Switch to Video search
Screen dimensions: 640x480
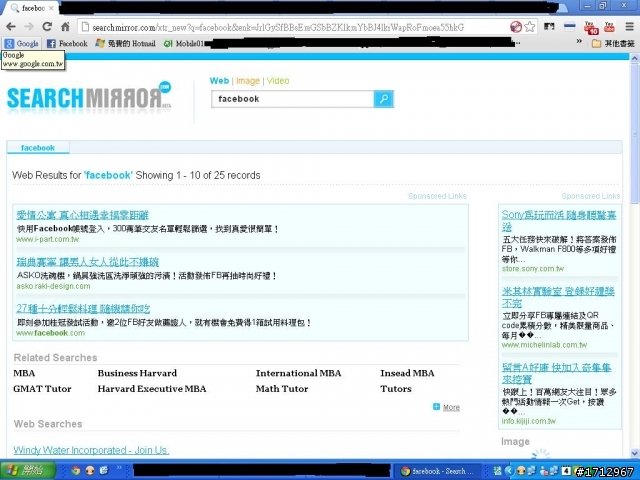coord(278,81)
